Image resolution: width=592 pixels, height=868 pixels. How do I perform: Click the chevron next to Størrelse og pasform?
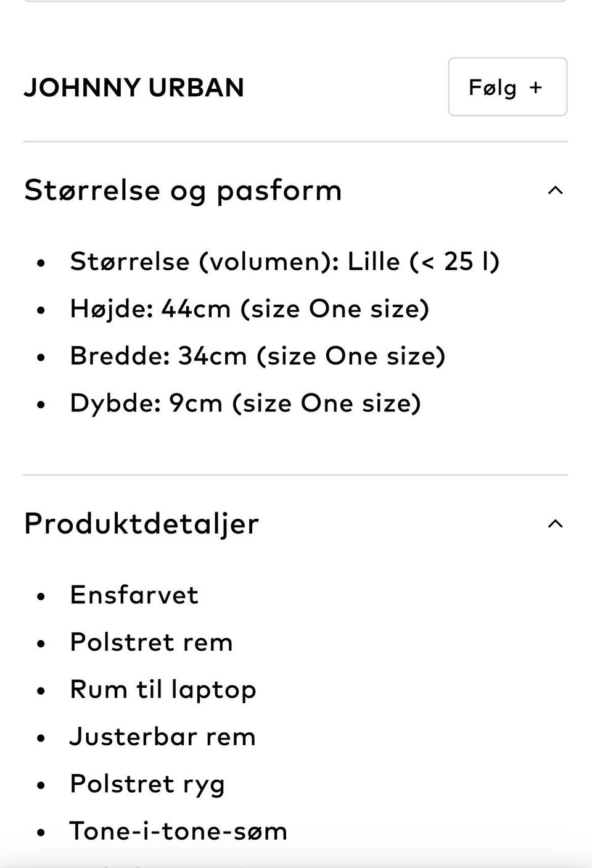point(556,191)
